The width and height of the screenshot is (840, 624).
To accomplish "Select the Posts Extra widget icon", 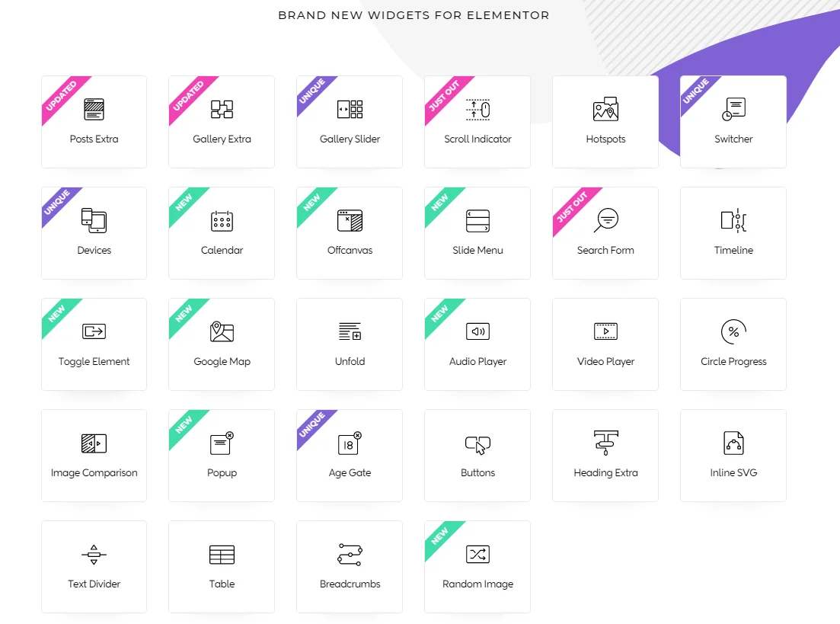I will [94, 108].
